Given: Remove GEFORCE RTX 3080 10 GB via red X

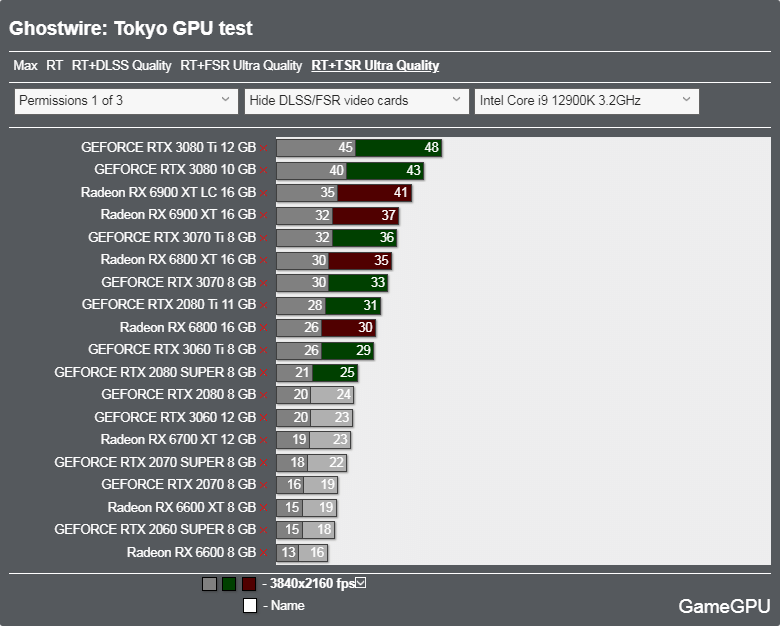Looking at the screenshot, I should click(x=264, y=171).
